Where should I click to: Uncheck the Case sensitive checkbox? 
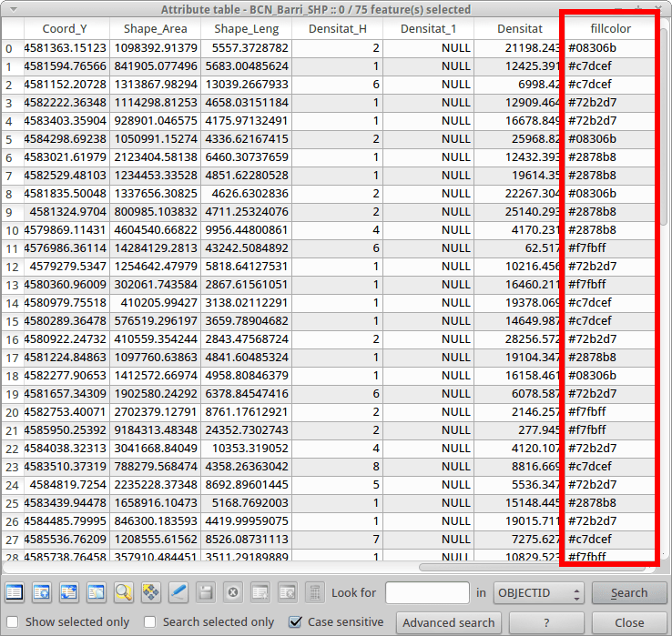pyautogui.click(x=295, y=622)
